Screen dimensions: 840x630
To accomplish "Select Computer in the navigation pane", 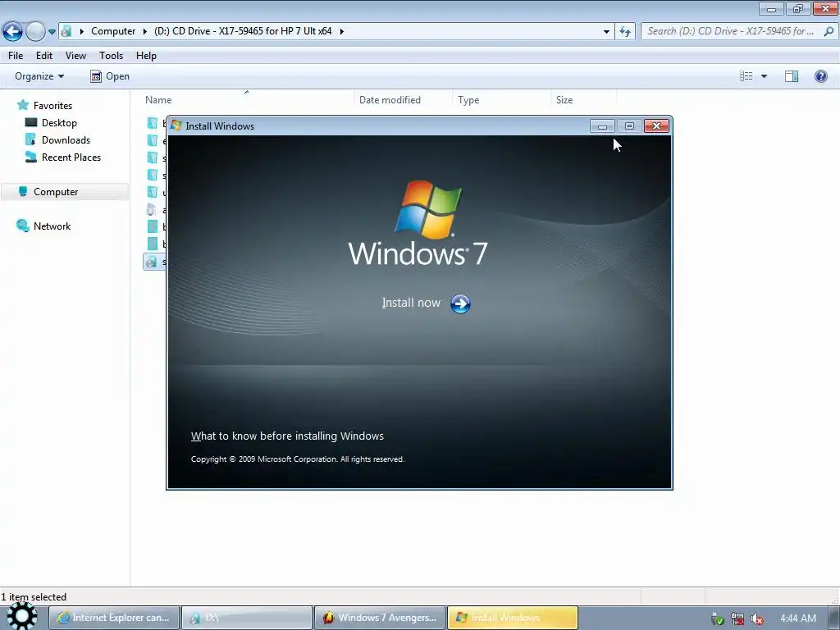I will pyautogui.click(x=56, y=192).
